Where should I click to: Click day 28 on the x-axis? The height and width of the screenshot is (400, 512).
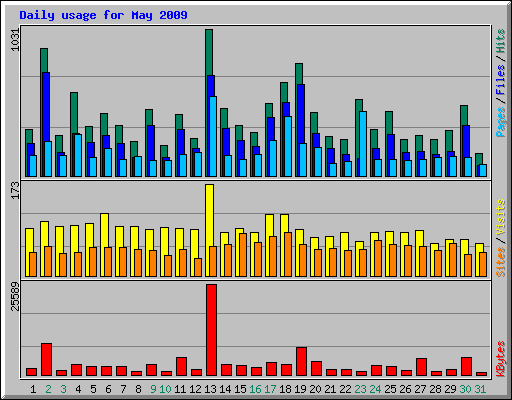(x=435, y=389)
